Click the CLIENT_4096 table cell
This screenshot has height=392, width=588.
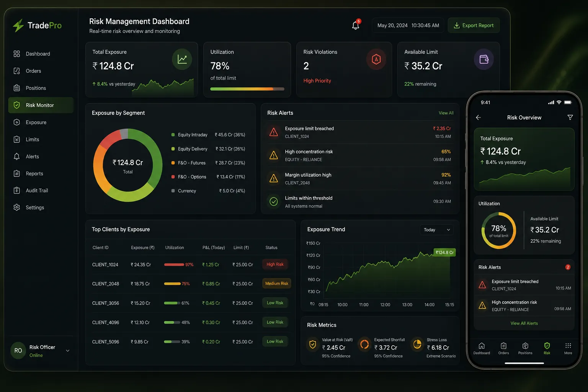click(x=106, y=322)
